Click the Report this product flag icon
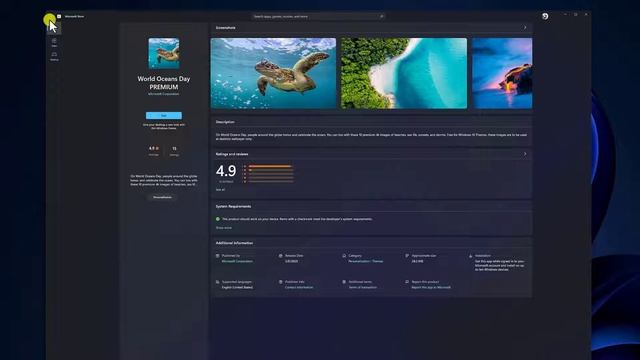Image resolution: width=640 pixels, height=360 pixels. [x=407, y=282]
